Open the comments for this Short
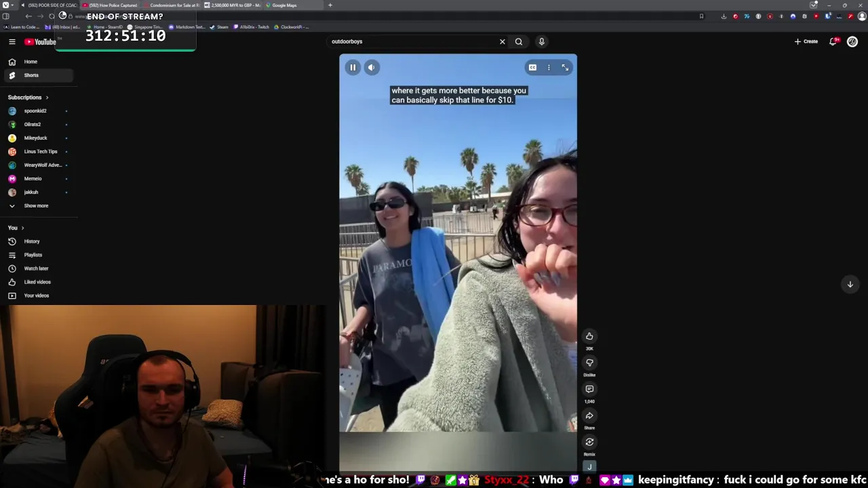 589,389
